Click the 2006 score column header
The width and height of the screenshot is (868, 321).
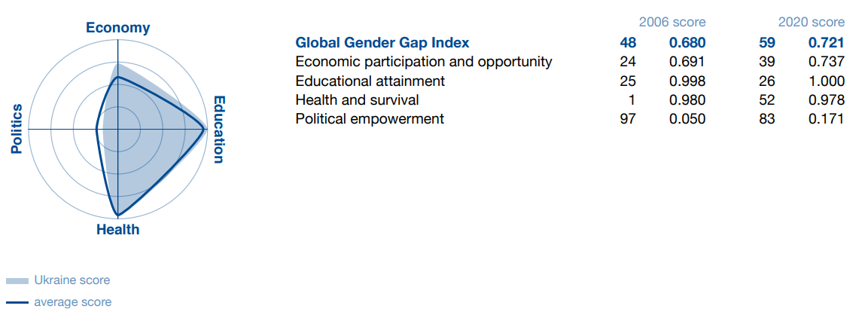[x=672, y=22]
